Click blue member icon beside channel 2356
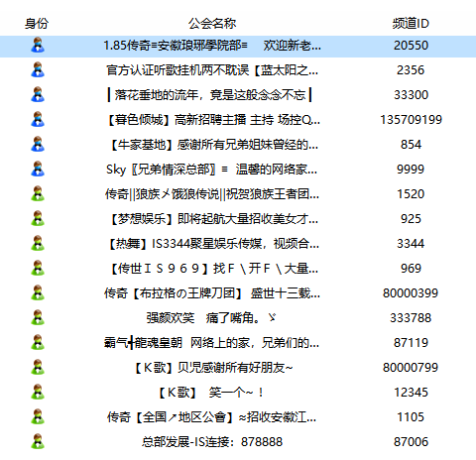476x460 pixels. coord(38,70)
